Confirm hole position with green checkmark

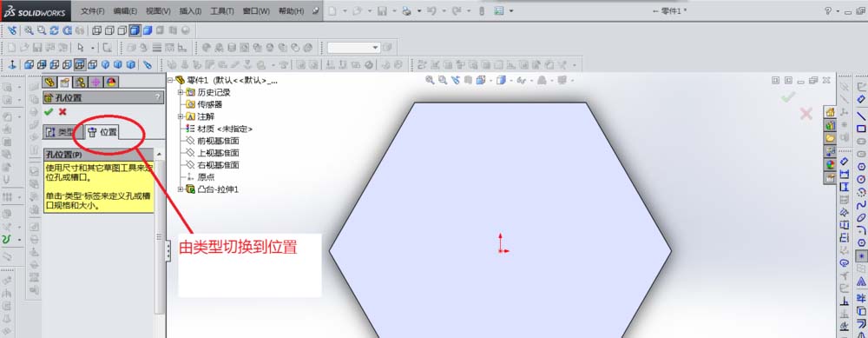49,112
